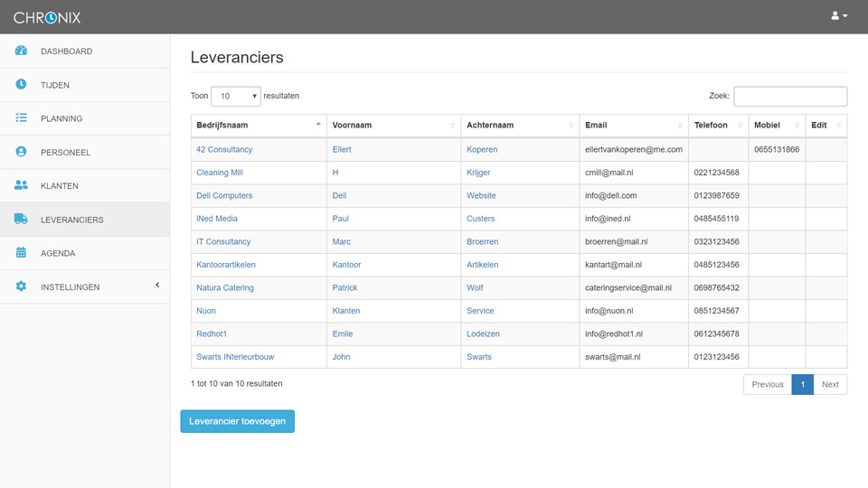This screenshot has height=488, width=868.
Task: Click phone number 0612345678
Action: [x=716, y=333]
